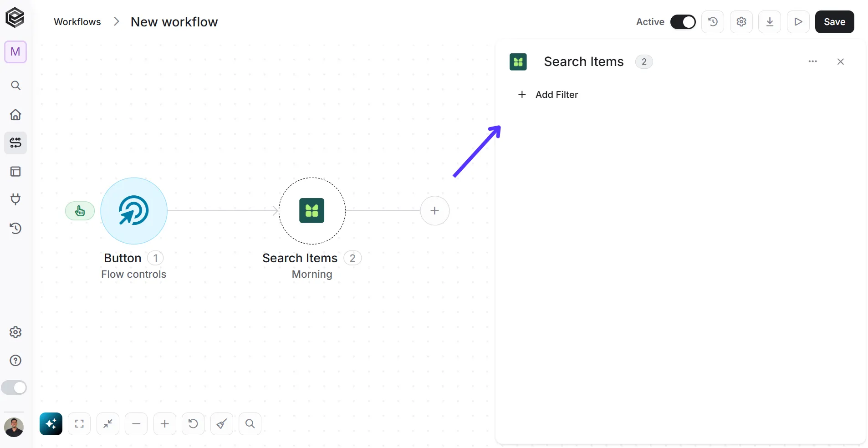Screen dimensions: 868x448
Task: Open workflow settings gear in top bar
Action: (741, 22)
